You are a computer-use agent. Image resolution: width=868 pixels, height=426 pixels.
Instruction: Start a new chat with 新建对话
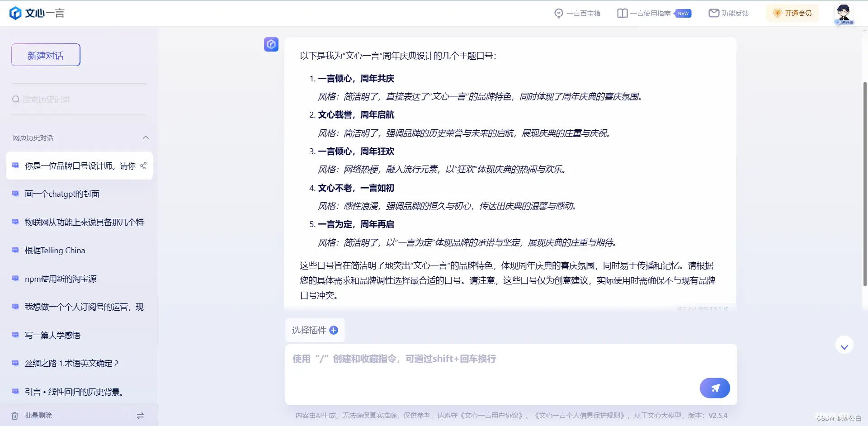(x=46, y=55)
